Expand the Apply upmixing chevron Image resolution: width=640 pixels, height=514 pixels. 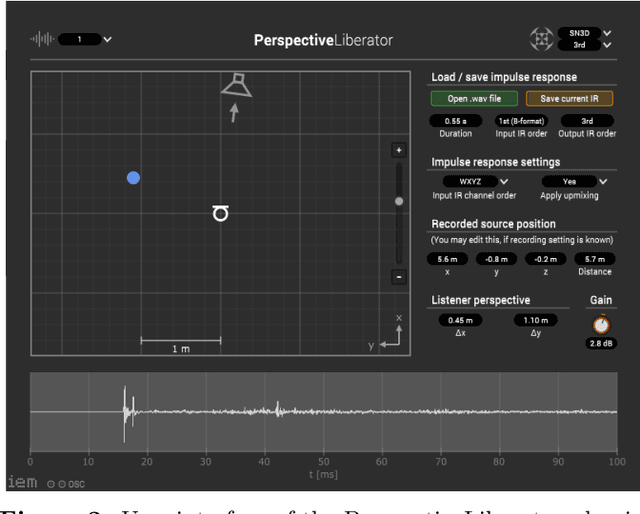click(x=603, y=181)
